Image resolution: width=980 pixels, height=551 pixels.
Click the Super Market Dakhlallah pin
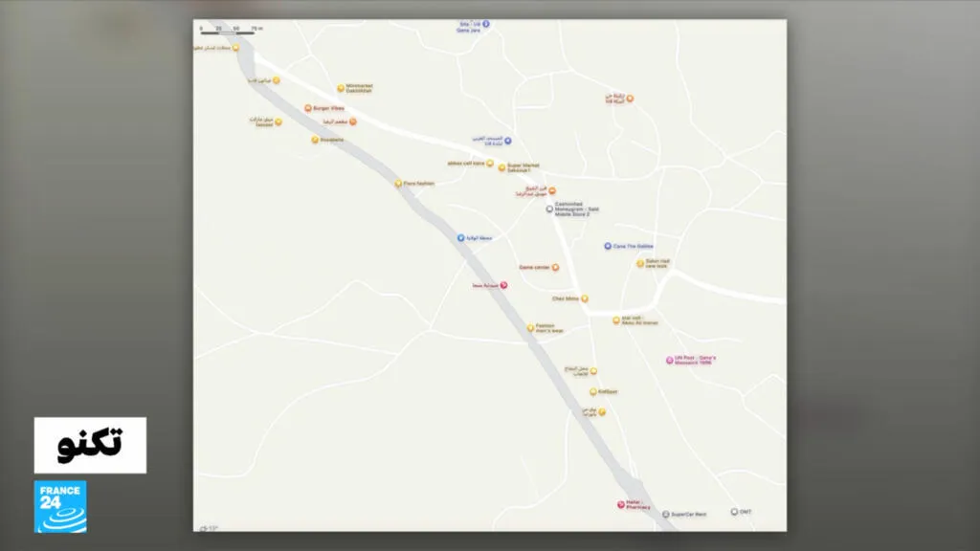(501, 167)
